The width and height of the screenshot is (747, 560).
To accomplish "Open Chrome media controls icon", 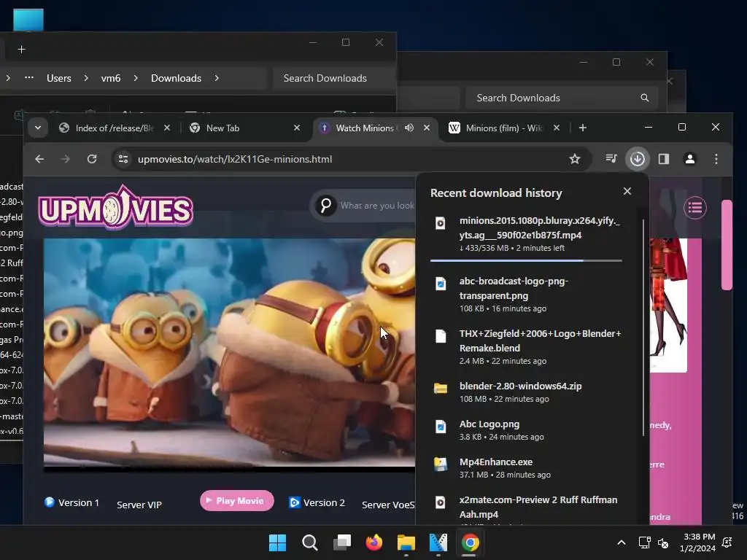I will tap(611, 158).
